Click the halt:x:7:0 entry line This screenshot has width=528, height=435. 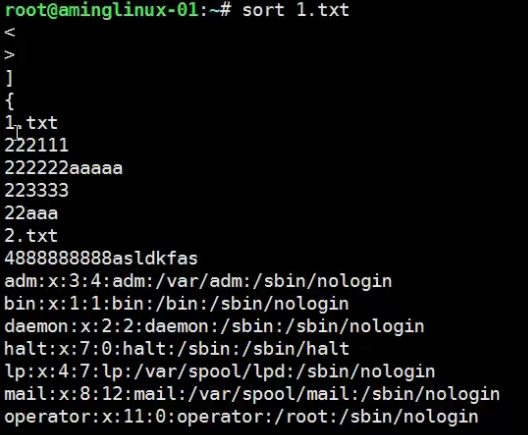pos(177,349)
